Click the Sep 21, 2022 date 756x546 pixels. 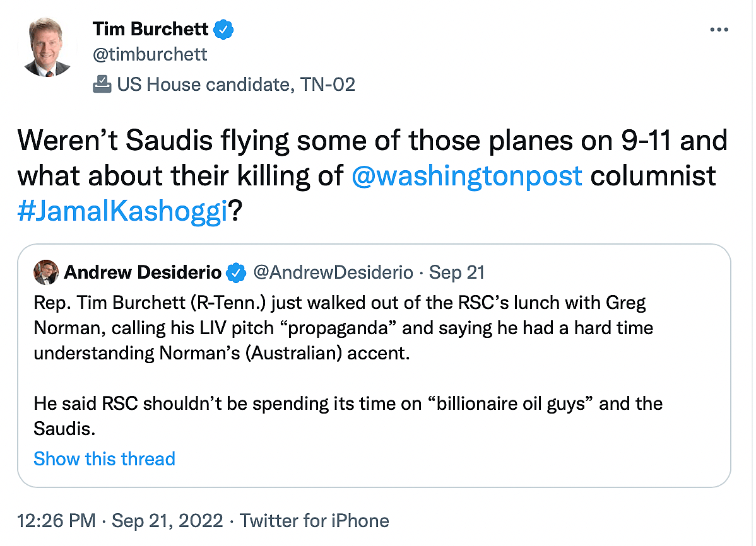pos(167,521)
